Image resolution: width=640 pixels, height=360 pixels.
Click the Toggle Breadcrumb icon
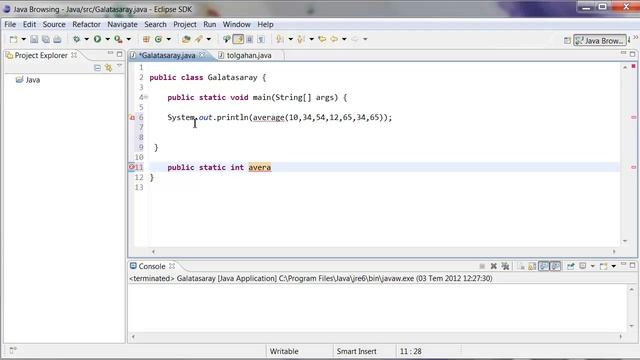click(227, 39)
